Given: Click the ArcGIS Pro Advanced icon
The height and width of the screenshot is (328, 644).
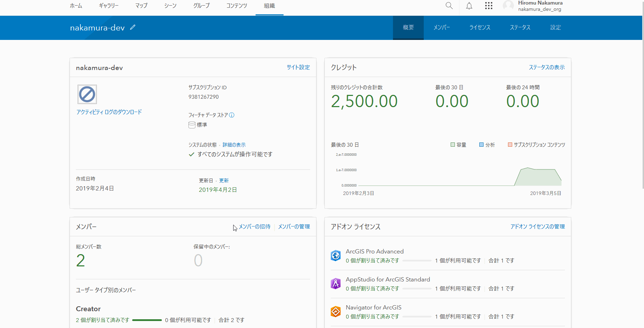Looking at the screenshot, I should (x=336, y=256).
